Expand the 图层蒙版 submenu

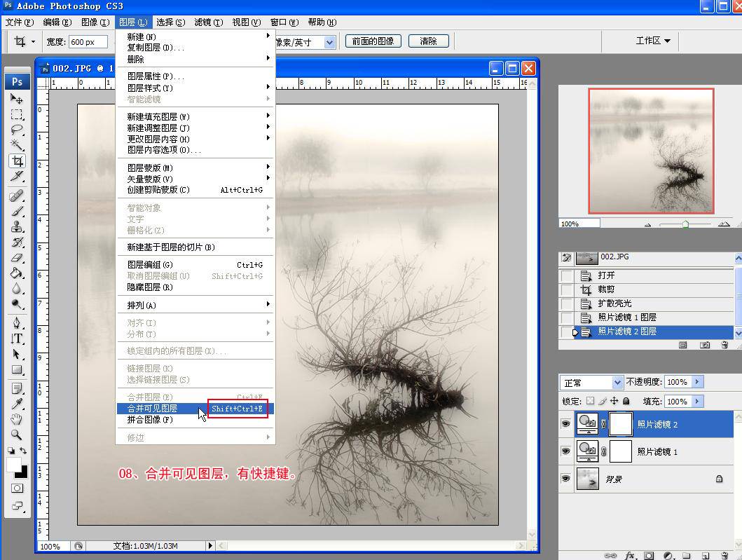[x=195, y=168]
